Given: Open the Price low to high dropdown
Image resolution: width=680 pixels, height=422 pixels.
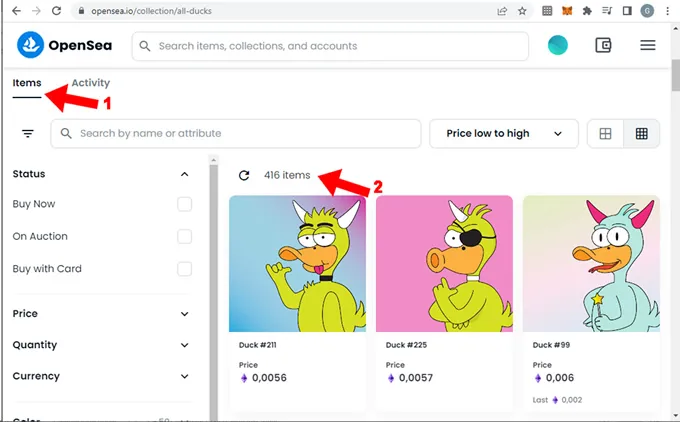Looking at the screenshot, I should (x=504, y=133).
